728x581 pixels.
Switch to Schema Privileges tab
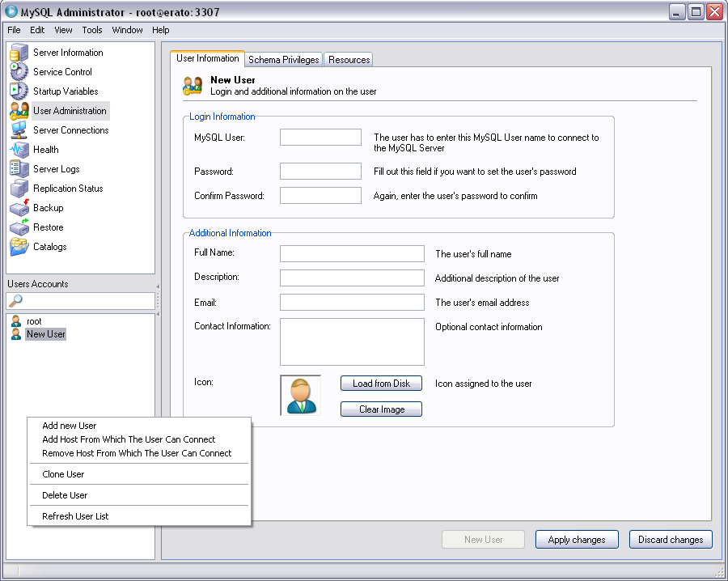pyautogui.click(x=284, y=60)
